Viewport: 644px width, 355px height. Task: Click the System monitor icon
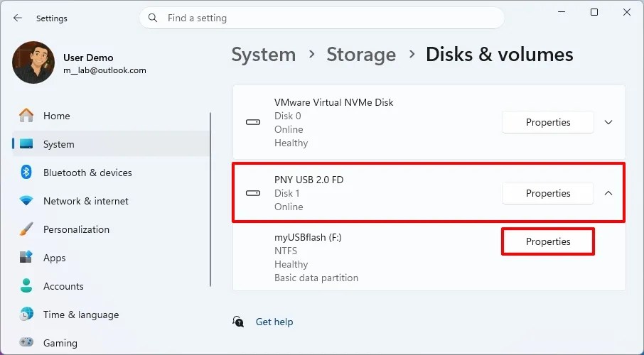[x=26, y=144]
